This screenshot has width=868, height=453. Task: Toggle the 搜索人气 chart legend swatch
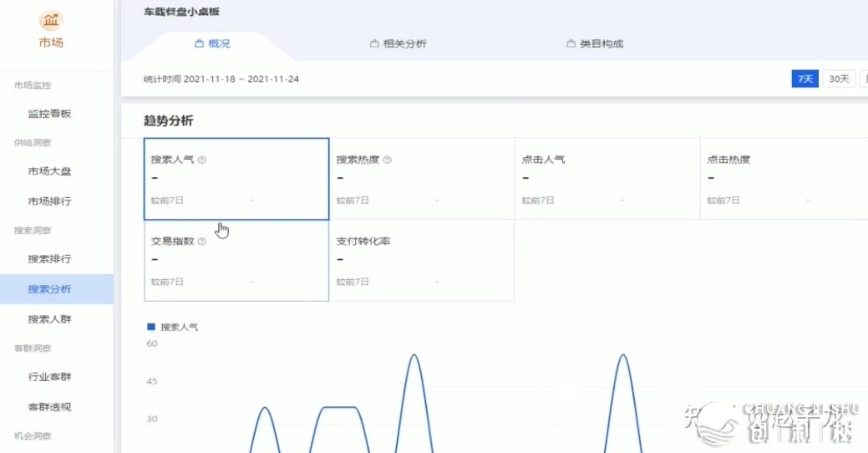(151, 327)
